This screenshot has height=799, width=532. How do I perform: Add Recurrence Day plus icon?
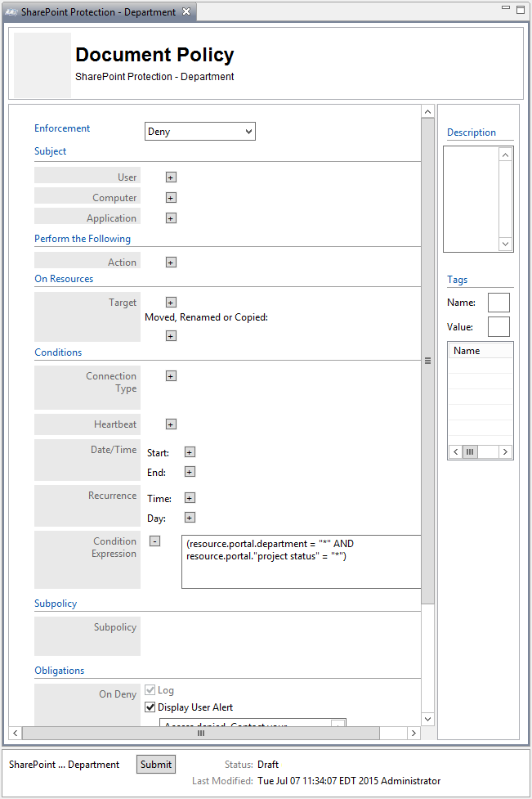click(x=190, y=518)
